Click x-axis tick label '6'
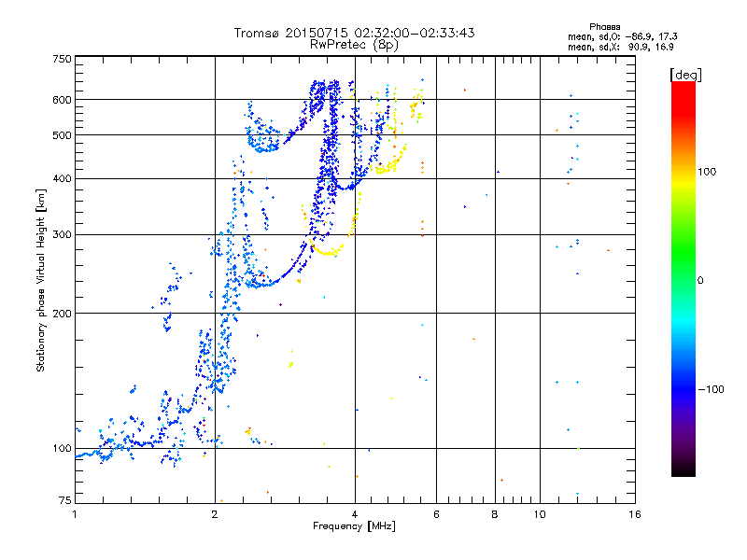 [x=436, y=514]
